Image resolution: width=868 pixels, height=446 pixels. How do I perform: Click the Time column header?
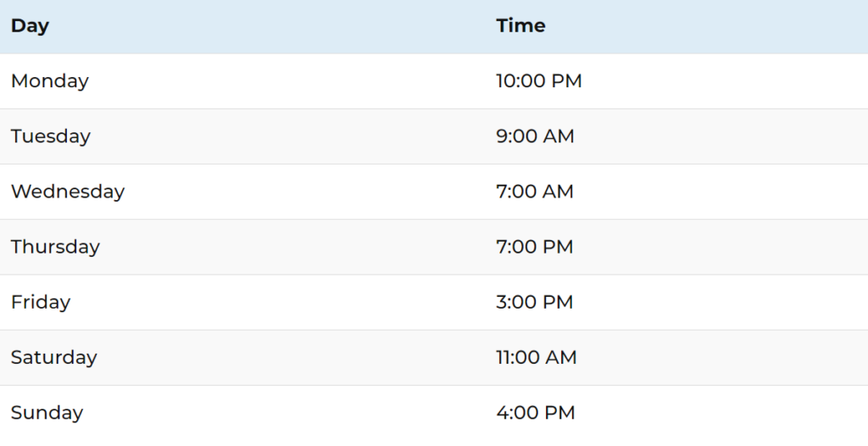point(520,25)
